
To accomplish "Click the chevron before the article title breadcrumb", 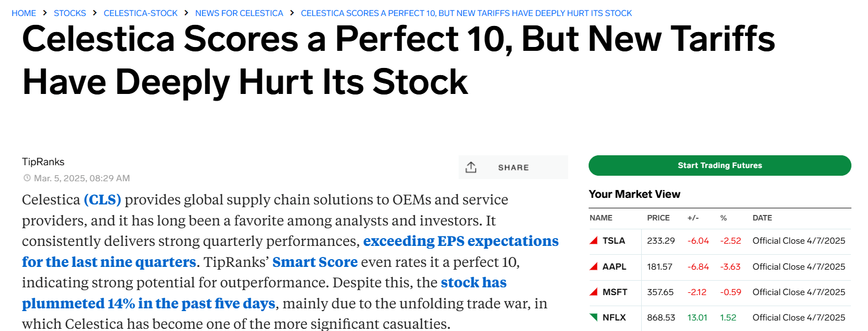I will 292,13.
